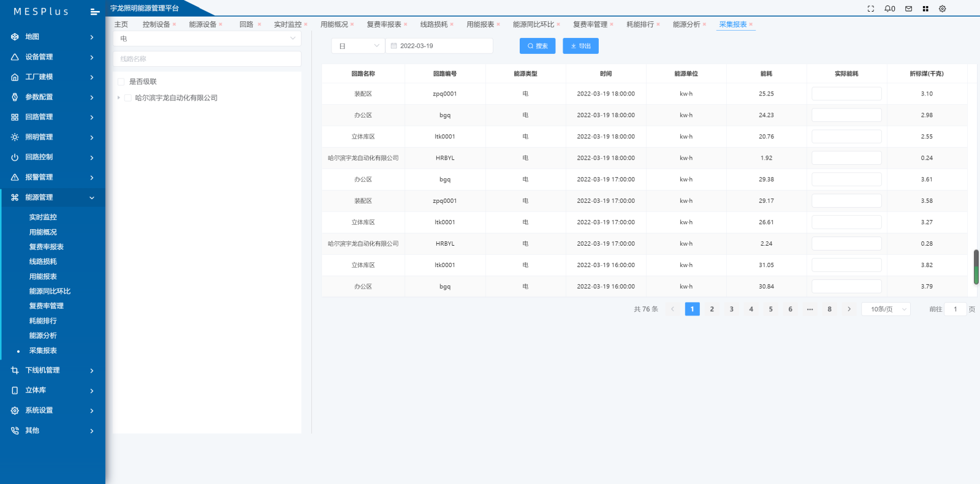
Task: Open 线路损耗 in the sidebar submenu
Action: [43, 262]
